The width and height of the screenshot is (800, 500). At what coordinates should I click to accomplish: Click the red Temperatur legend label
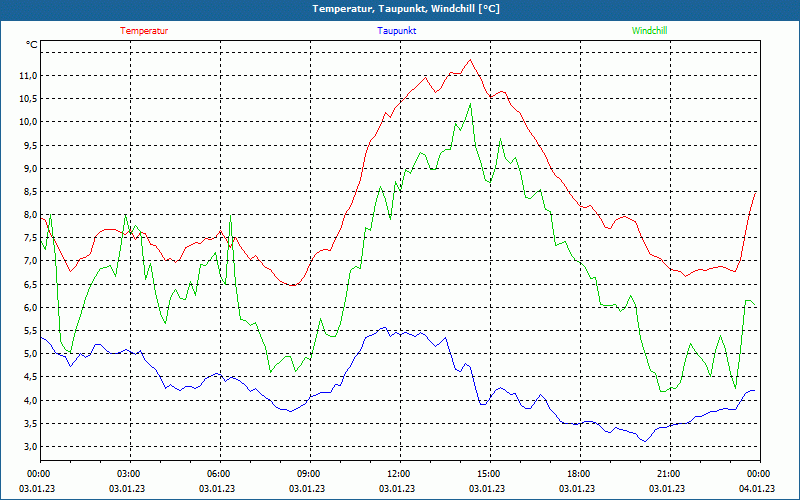point(144,31)
